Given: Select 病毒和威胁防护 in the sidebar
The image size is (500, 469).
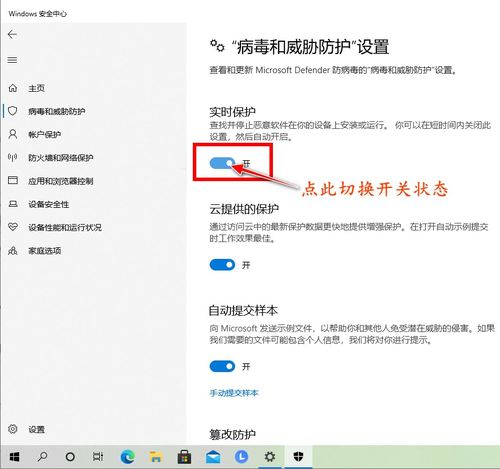Looking at the screenshot, I should click(x=57, y=111).
